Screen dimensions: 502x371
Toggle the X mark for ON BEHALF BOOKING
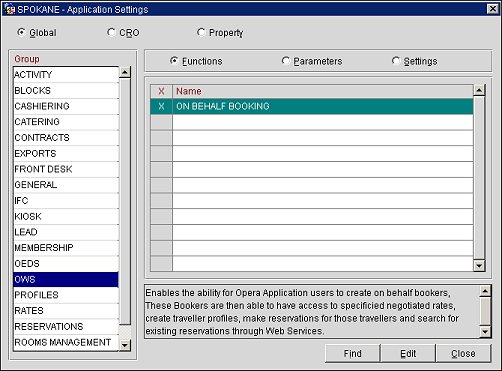click(x=161, y=106)
